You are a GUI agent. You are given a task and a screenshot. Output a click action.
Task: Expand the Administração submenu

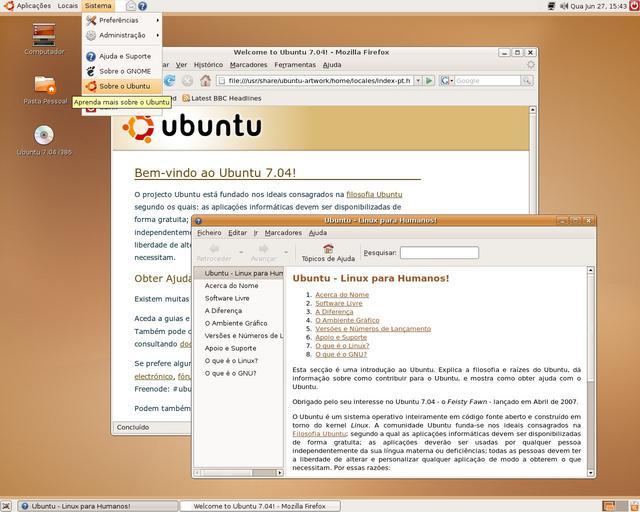coord(123,35)
